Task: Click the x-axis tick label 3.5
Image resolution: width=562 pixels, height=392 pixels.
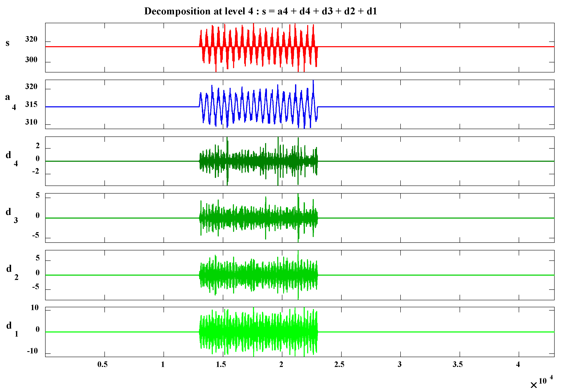Action: 458,364
